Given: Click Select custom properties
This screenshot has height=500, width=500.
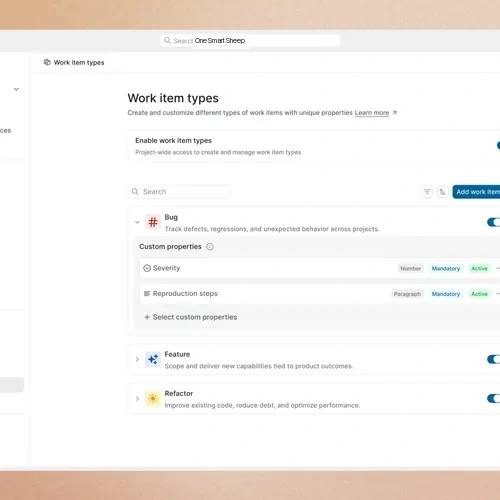Looking at the screenshot, I should click(x=195, y=317).
